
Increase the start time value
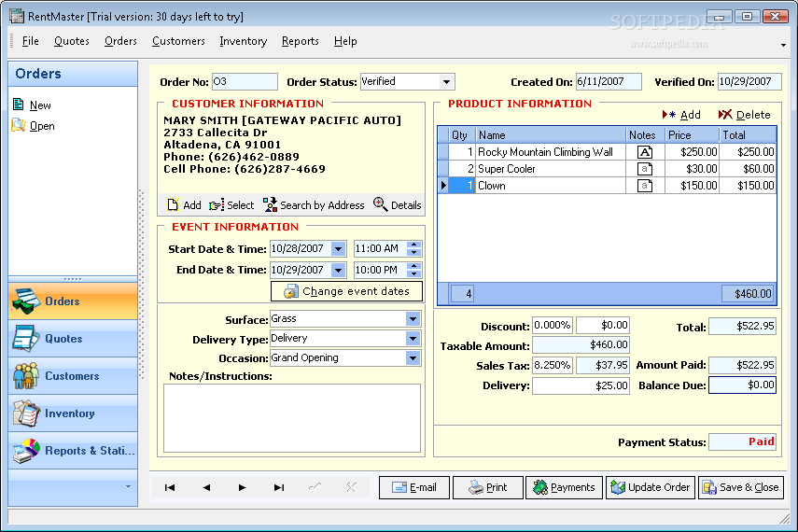tap(414, 245)
